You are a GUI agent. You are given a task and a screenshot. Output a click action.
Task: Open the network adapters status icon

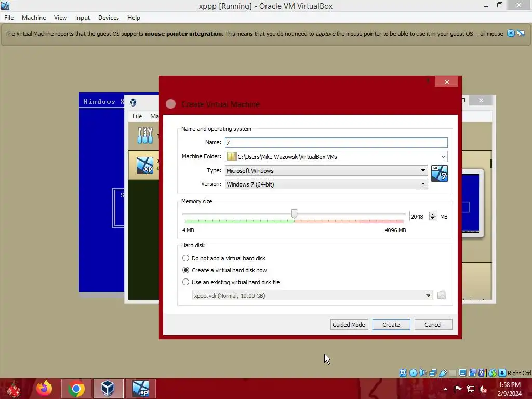click(x=433, y=373)
